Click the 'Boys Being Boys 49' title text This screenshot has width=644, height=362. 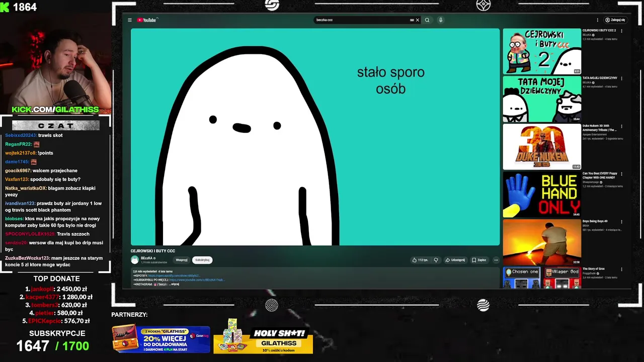click(x=595, y=221)
